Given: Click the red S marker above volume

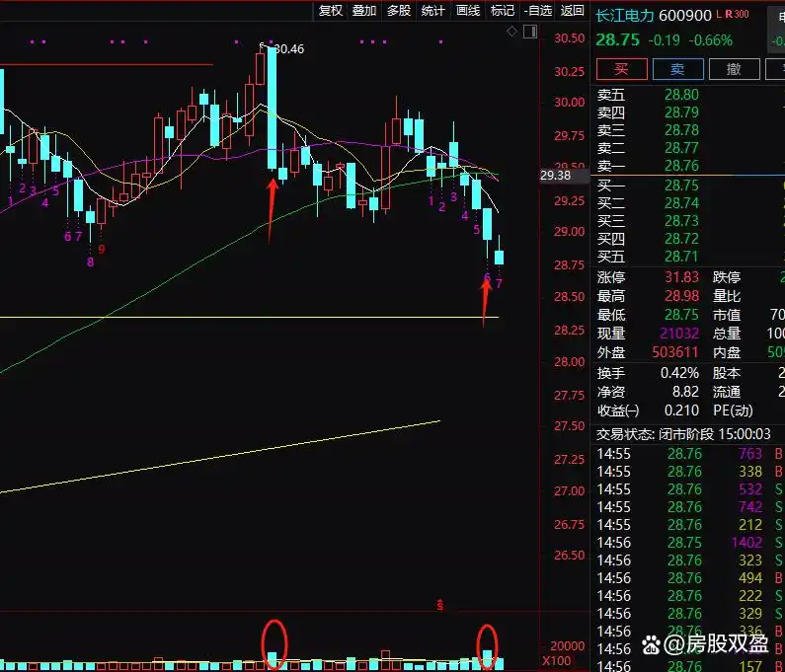Looking at the screenshot, I should (438, 604).
